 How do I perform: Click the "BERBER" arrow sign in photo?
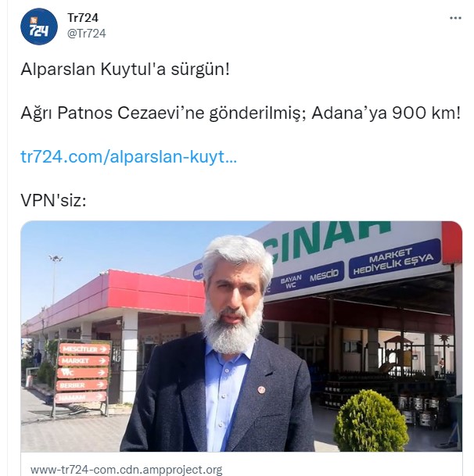[82, 385]
